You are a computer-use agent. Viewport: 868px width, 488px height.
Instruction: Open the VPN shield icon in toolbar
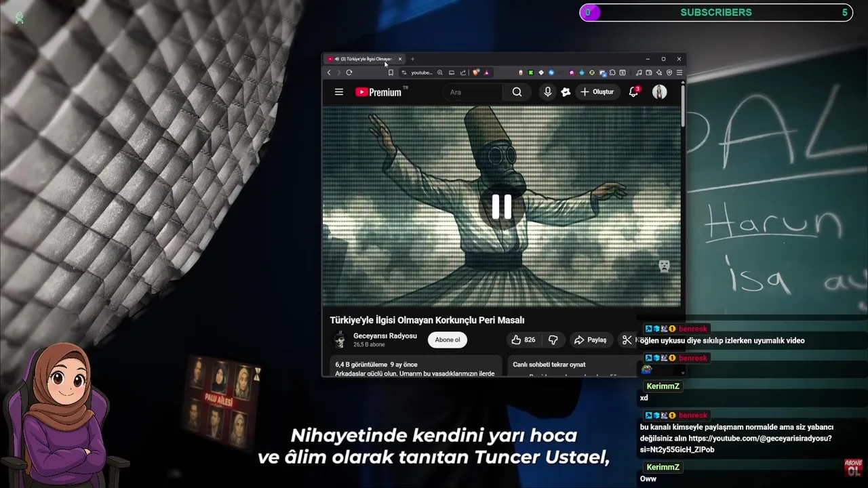(x=669, y=73)
